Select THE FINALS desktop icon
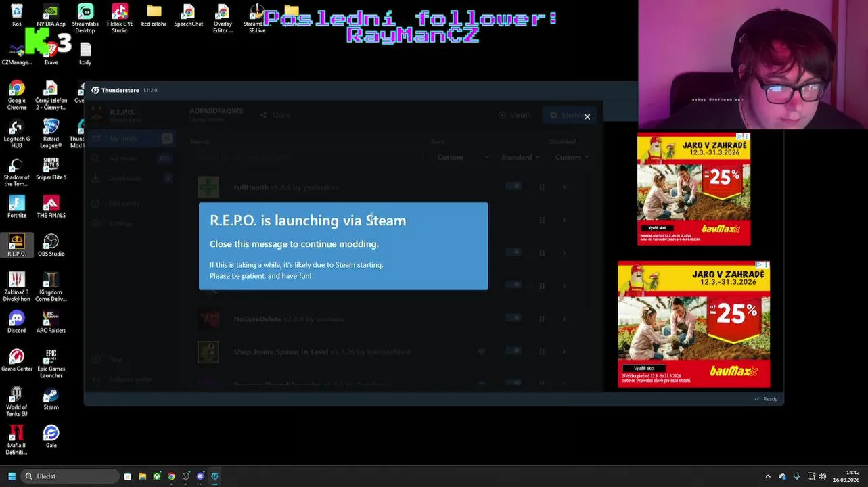 tap(51, 207)
